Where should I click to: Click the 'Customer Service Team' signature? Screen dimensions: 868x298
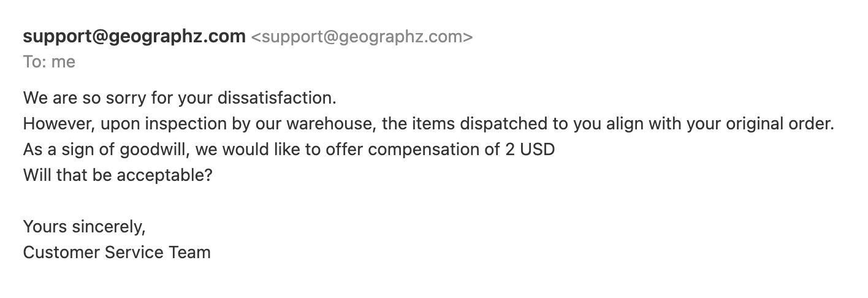[117, 253]
